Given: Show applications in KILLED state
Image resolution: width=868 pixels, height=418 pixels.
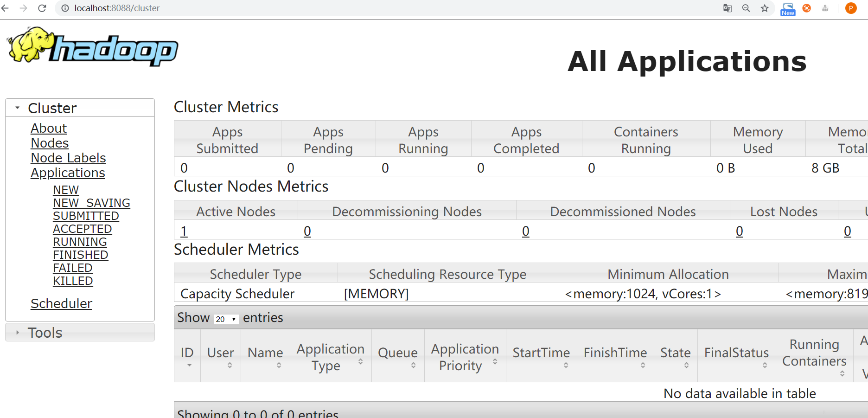Looking at the screenshot, I should (73, 281).
